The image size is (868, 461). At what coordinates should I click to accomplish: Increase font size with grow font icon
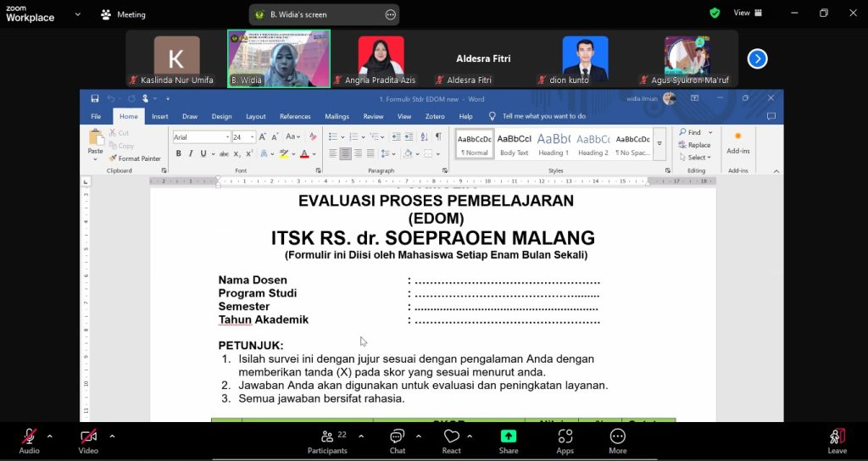coord(263,136)
